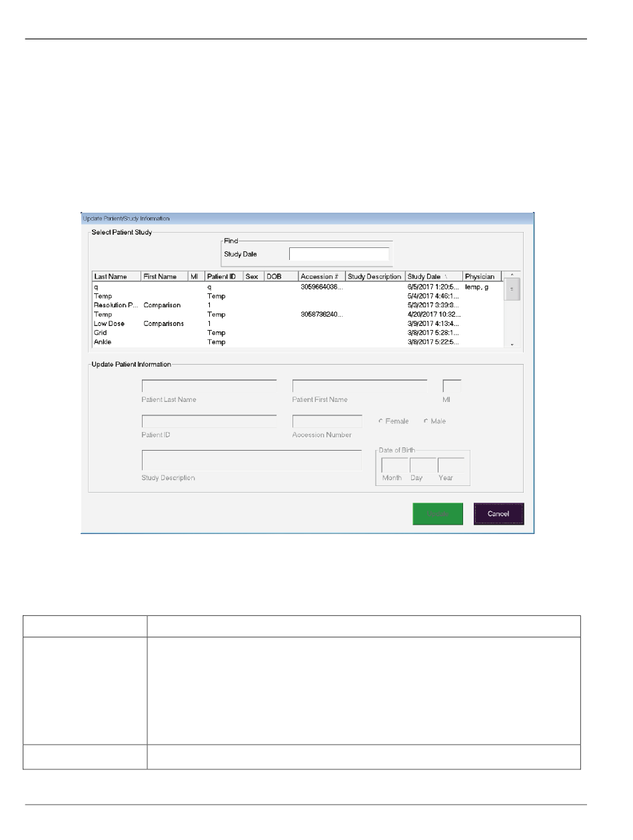The image size is (633, 840).
Task: Toggle Study Date column sort order
Action: click(x=434, y=276)
